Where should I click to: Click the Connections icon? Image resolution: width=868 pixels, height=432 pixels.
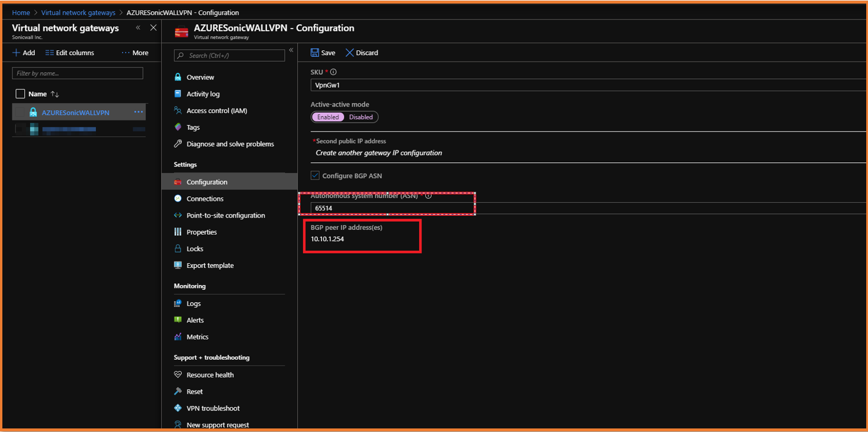coord(178,199)
